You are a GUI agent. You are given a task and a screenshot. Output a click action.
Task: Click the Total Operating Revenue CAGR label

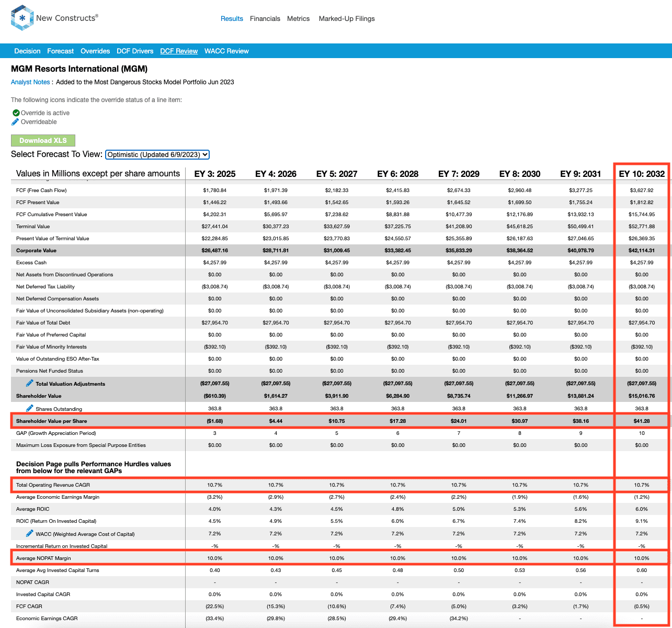(53, 485)
